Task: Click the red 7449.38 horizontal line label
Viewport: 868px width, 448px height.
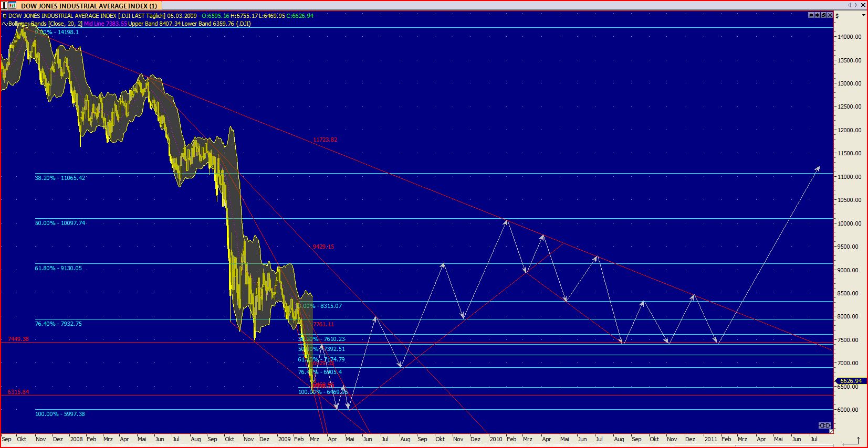Action: tap(18, 339)
